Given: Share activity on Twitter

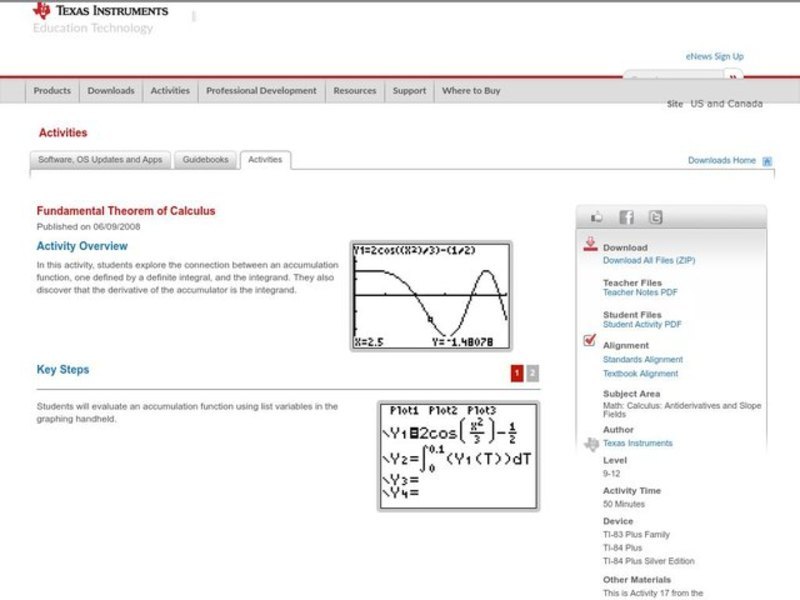Looking at the screenshot, I should pos(655,217).
